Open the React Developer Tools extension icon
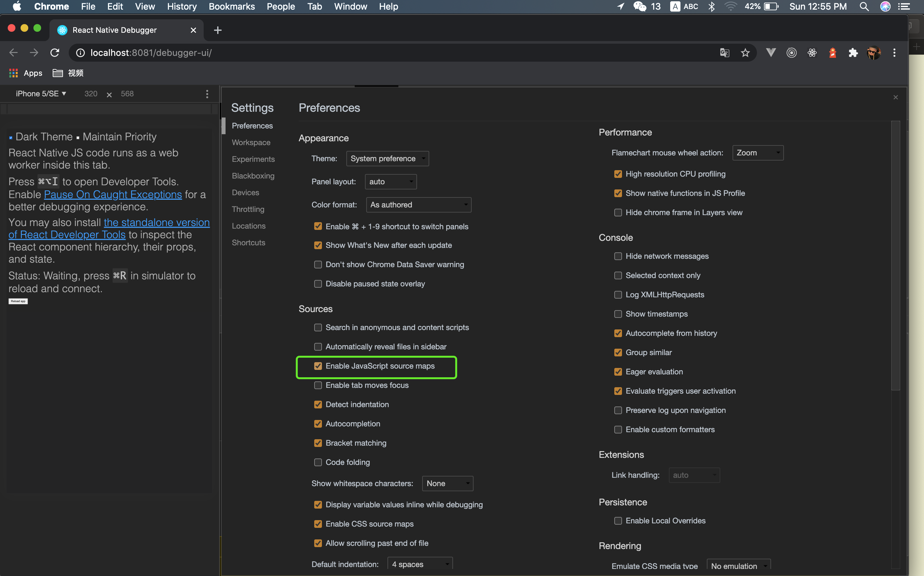 [x=812, y=53]
